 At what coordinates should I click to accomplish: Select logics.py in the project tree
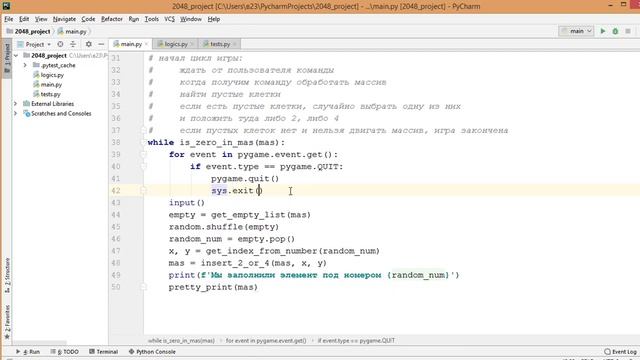tap(52, 75)
